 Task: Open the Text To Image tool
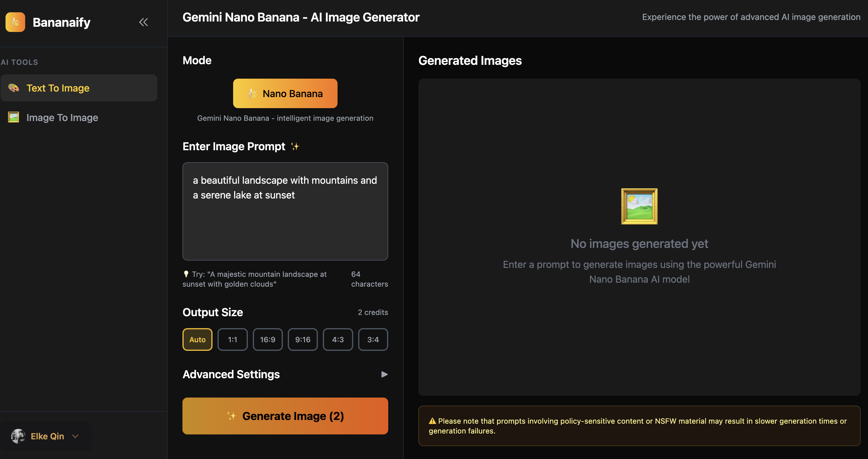click(79, 88)
